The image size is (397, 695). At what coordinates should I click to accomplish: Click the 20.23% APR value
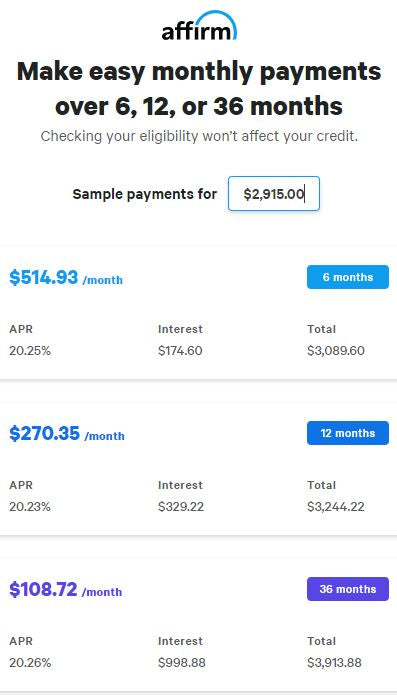point(30,507)
